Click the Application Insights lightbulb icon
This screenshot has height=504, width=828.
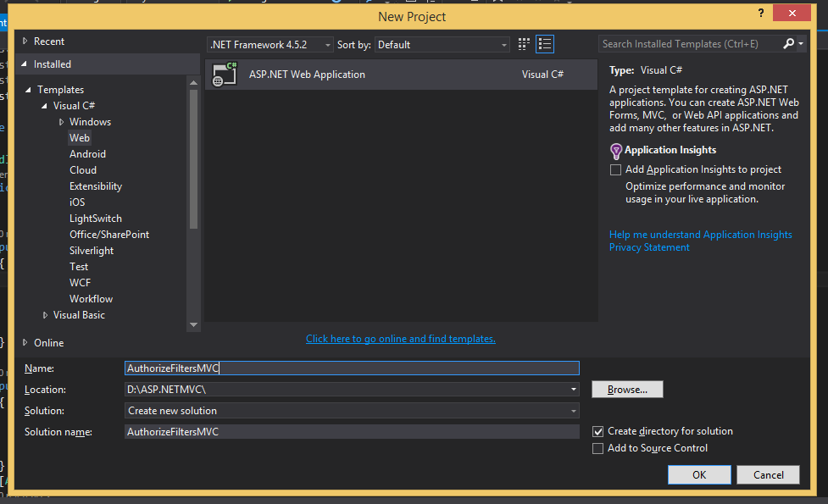tap(616, 152)
